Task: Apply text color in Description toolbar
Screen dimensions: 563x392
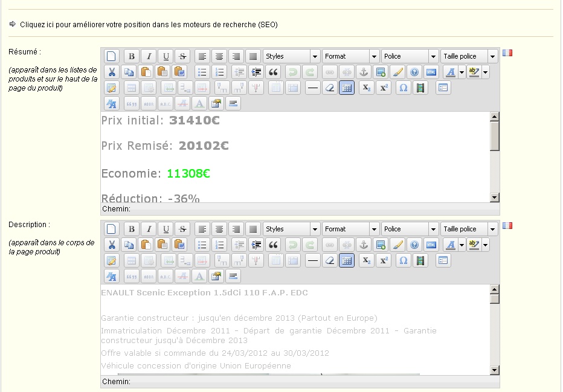Action: [x=451, y=245]
